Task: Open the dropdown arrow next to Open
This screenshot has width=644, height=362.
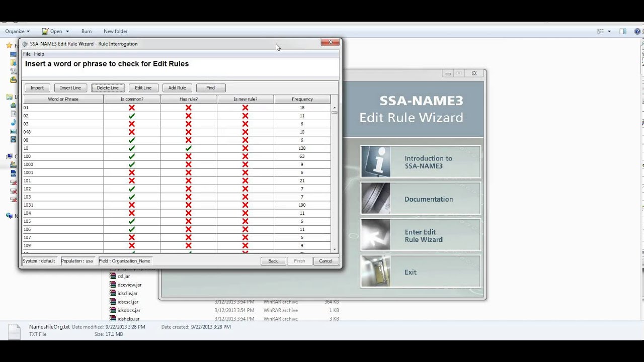Action: 67,31
